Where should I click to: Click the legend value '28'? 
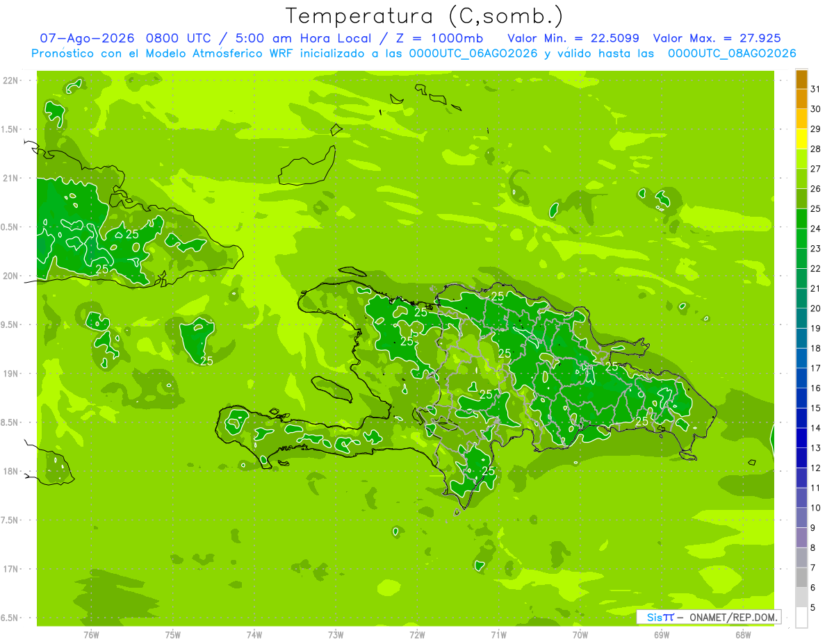(x=815, y=149)
